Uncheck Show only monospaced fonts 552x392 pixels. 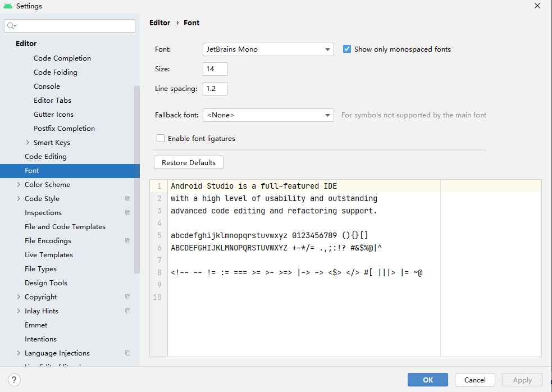tap(347, 49)
